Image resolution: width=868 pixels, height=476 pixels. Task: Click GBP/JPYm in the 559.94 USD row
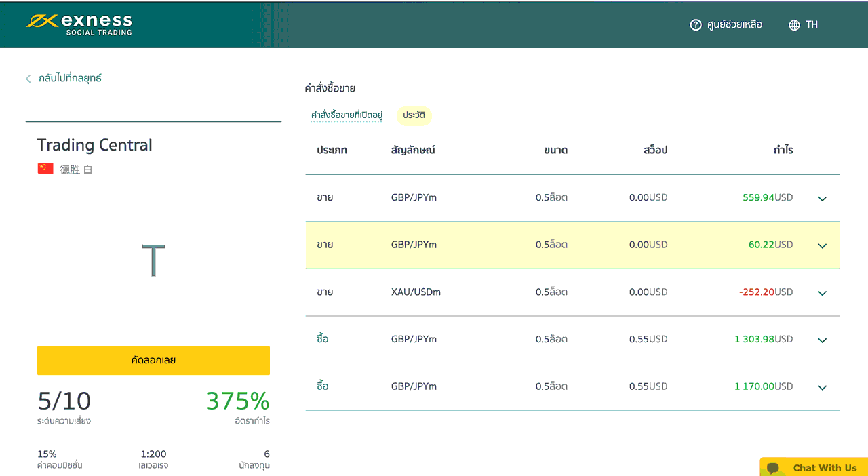point(414,198)
